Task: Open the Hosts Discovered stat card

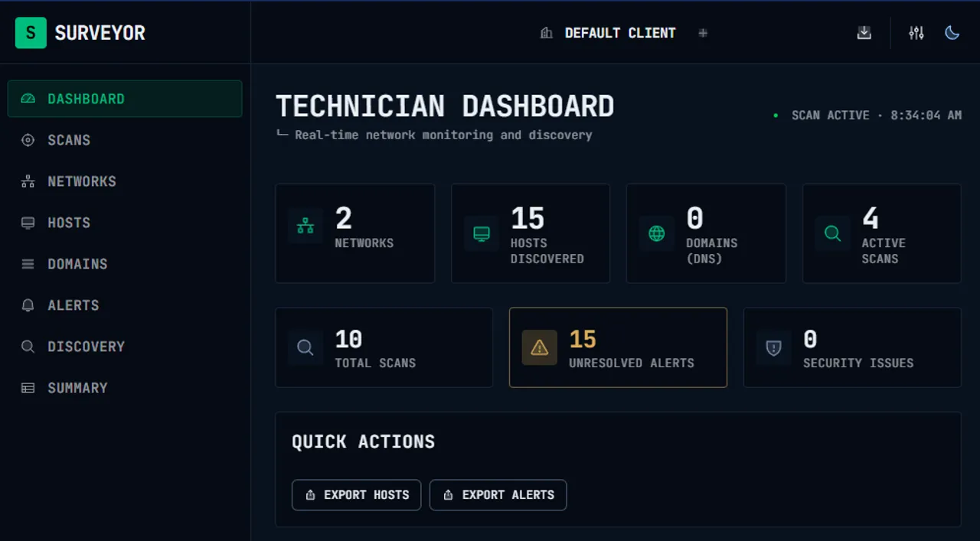Action: point(530,233)
